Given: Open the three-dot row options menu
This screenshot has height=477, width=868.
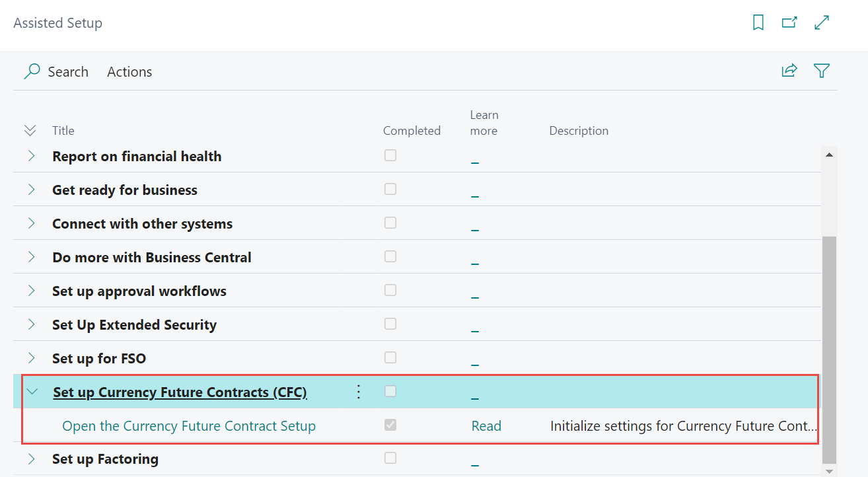Looking at the screenshot, I should point(359,392).
